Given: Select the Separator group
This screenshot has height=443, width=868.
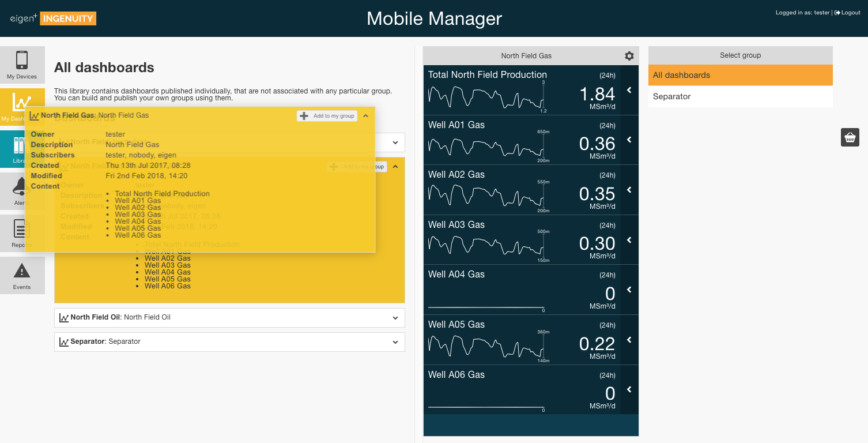Looking at the screenshot, I should 741,96.
